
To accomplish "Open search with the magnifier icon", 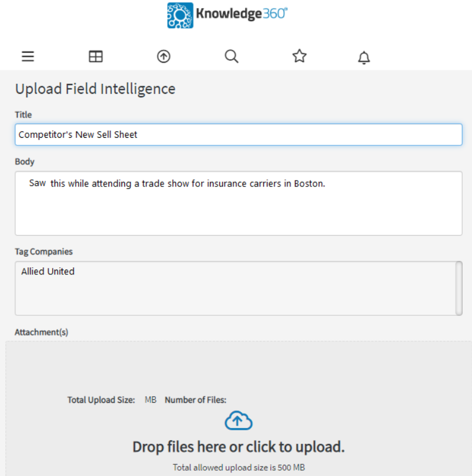I will click(232, 56).
